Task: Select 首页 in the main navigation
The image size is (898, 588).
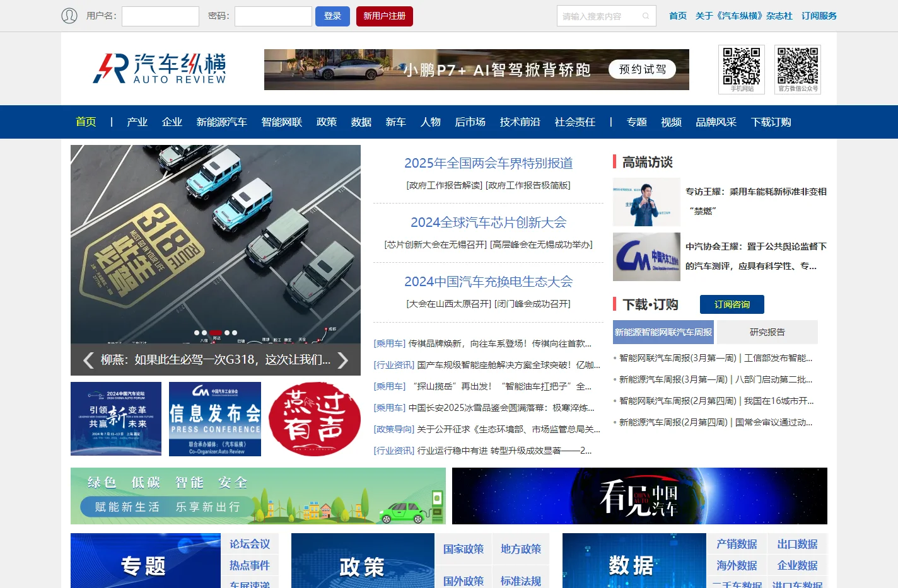Action: tap(86, 122)
